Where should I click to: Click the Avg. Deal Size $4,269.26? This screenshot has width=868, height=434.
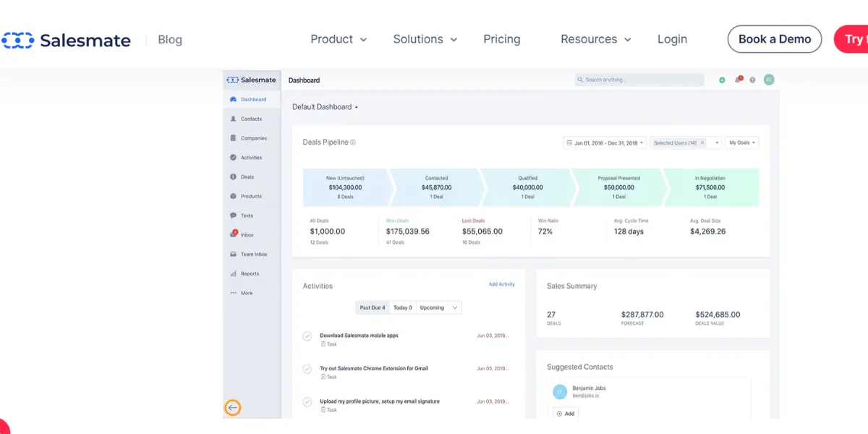(708, 231)
